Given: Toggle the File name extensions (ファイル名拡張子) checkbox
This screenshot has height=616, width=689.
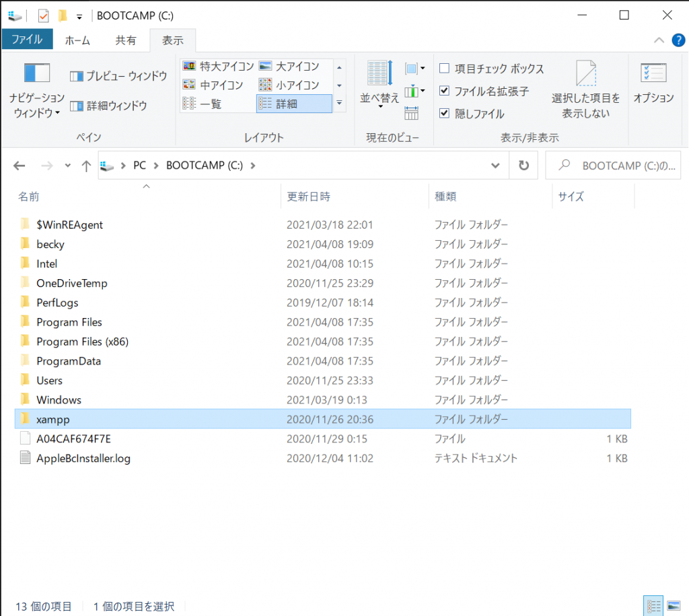Looking at the screenshot, I should click(444, 91).
